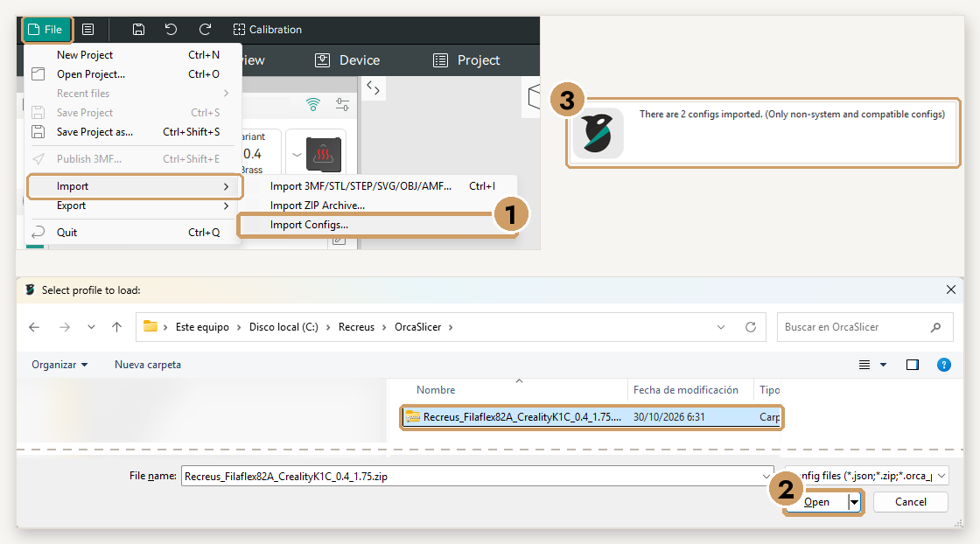Expand the File name dropdown arrow

tap(766, 476)
